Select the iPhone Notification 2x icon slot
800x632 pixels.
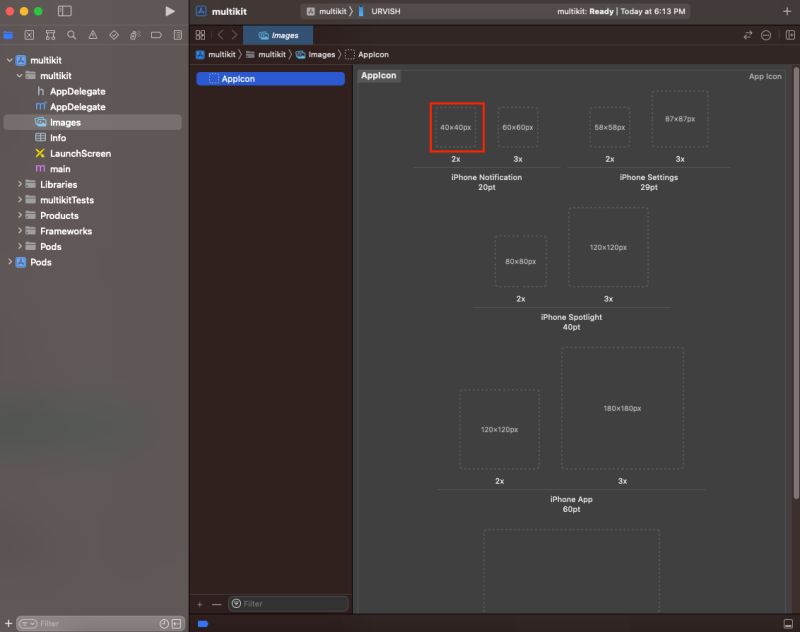[456, 125]
